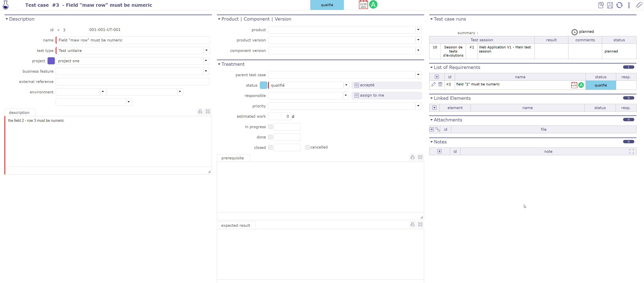Open the test type dropdown
Image resolution: width=644 pixels, height=283 pixels.
[x=206, y=50]
